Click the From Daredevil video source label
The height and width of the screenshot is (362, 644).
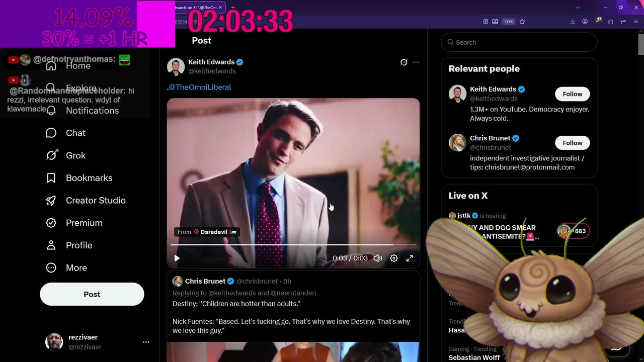(207, 232)
